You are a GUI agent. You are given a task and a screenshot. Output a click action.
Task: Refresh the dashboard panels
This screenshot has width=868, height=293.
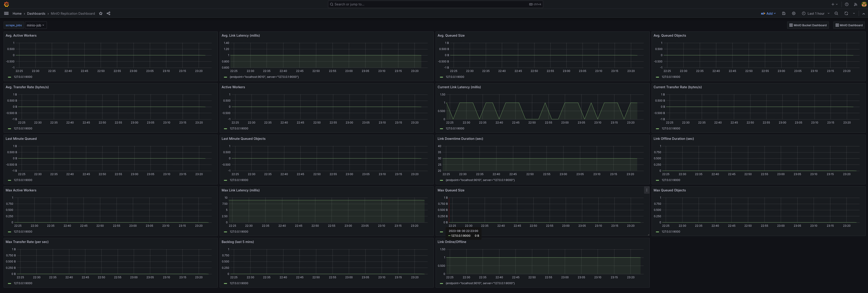coord(846,14)
